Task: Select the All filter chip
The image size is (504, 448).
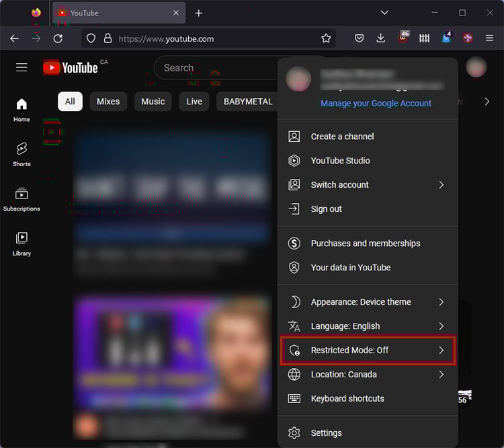Action: click(x=70, y=102)
